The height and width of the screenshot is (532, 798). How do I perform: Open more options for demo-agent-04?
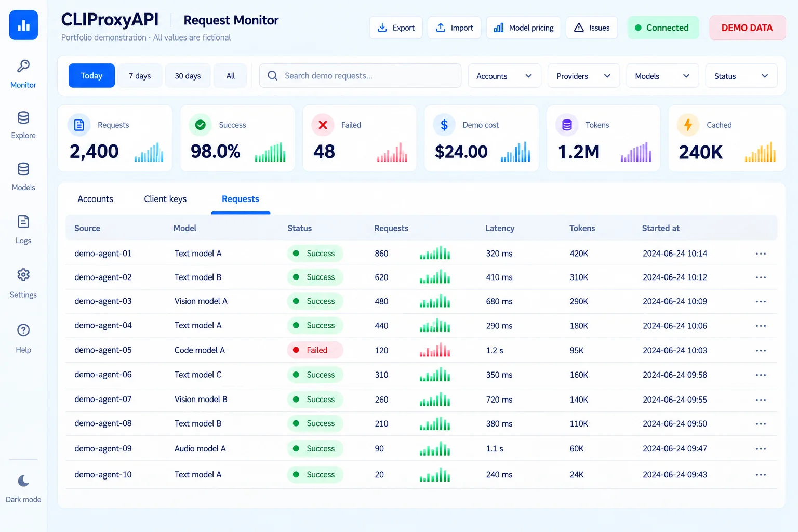[761, 326]
